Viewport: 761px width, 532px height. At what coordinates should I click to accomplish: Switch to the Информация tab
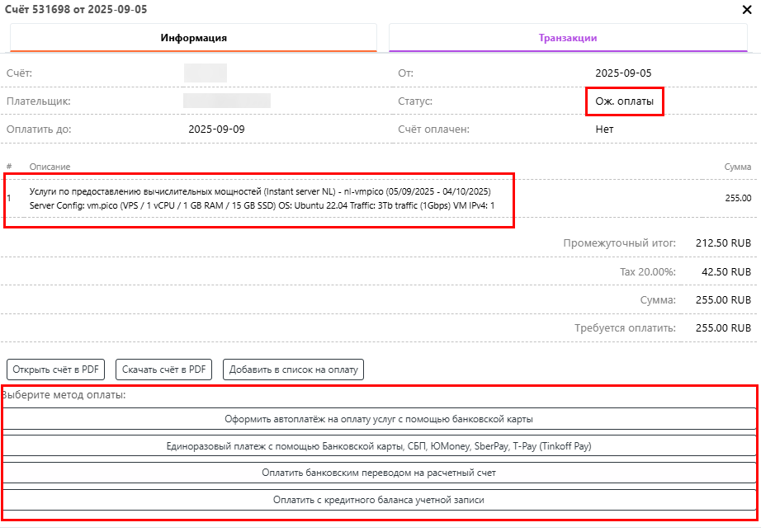(x=193, y=38)
